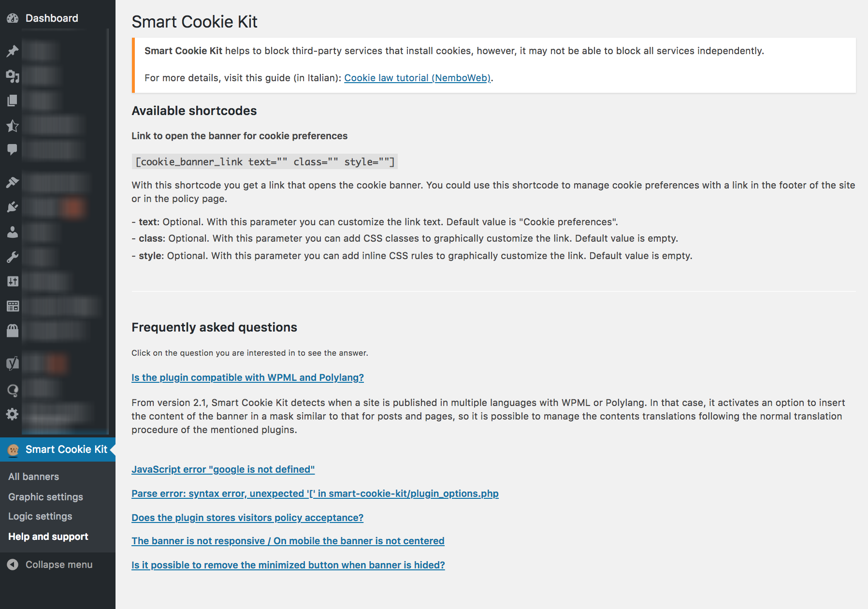
Task: Click the cookie_banner_link shortcode text
Action: (265, 162)
